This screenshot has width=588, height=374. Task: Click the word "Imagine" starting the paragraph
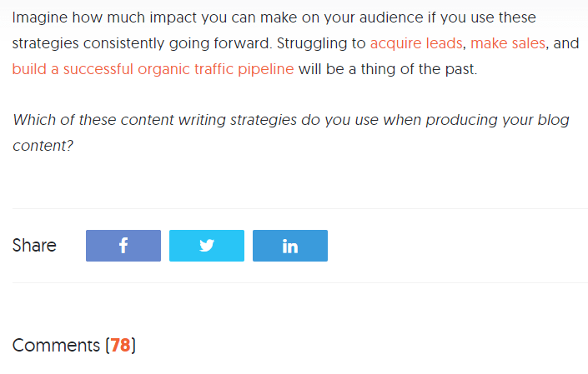pos(40,18)
